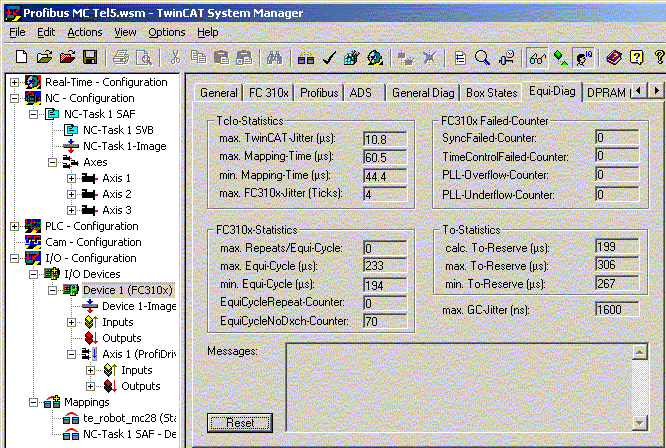666x448 pixels.
Task: Switch to the FC 310x tab
Action: (268, 93)
